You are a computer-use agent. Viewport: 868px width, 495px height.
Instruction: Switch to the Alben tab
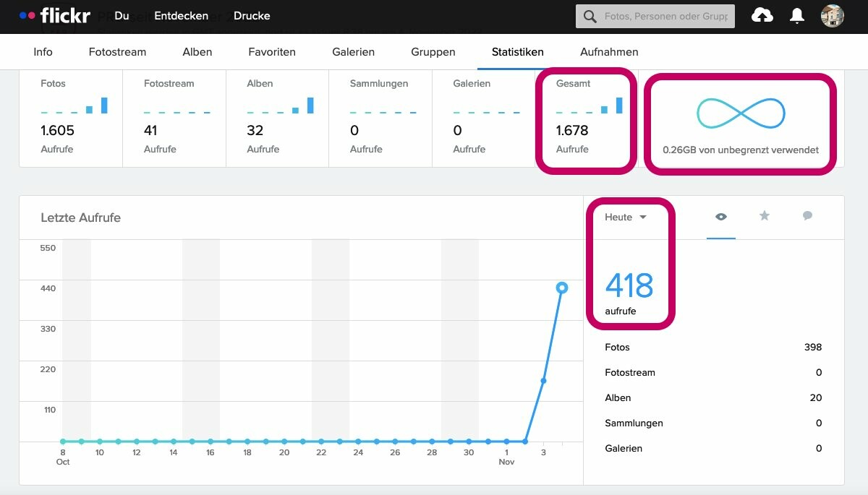coord(197,52)
